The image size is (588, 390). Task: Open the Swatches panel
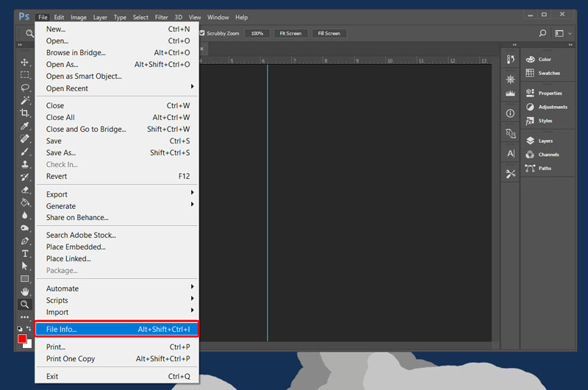[x=543, y=73]
